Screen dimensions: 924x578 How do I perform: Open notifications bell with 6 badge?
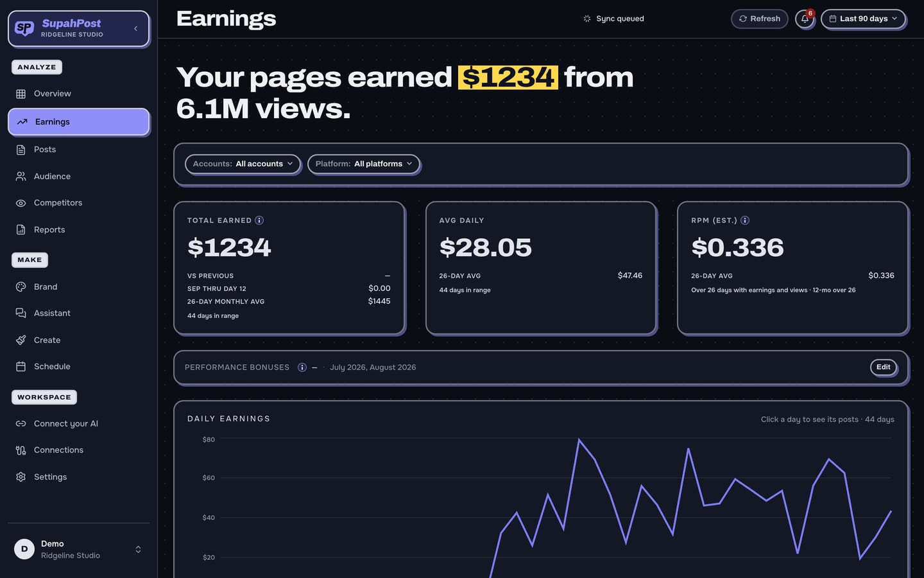805,19
